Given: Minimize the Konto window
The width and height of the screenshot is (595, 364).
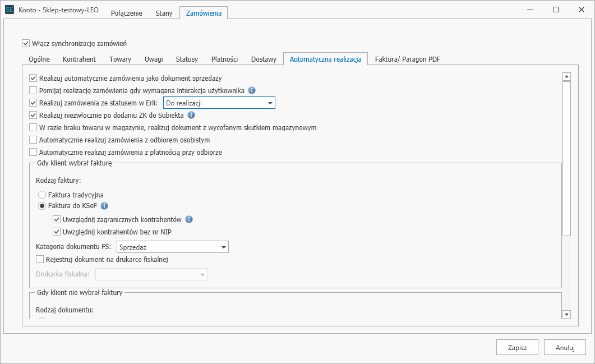Looking at the screenshot, I should 530,10.
